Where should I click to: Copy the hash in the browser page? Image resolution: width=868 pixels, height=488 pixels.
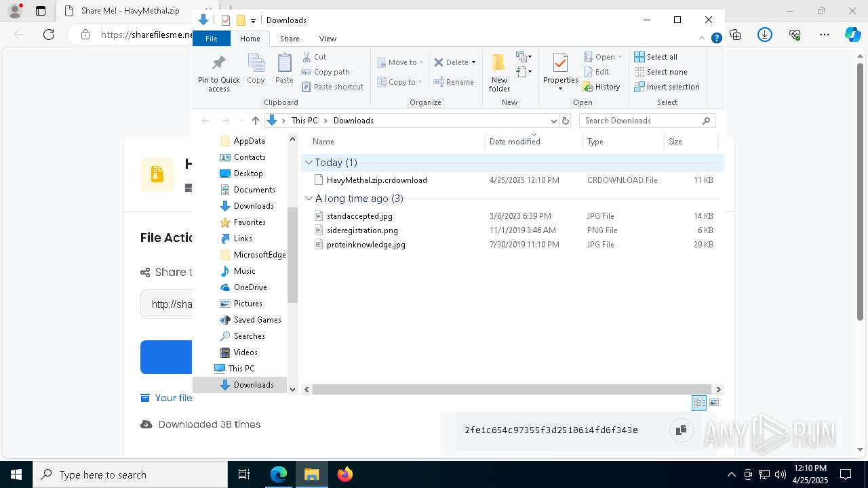tap(681, 430)
